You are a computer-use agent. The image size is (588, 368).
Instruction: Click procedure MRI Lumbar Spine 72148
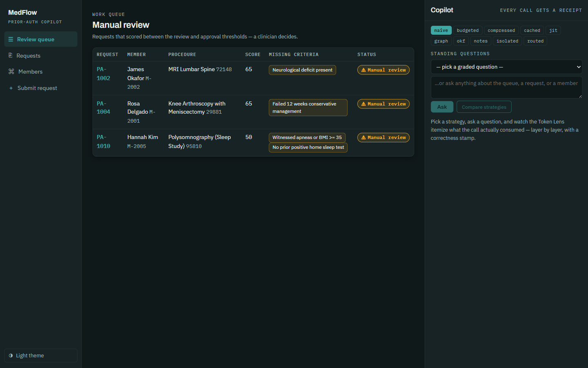pos(200,69)
